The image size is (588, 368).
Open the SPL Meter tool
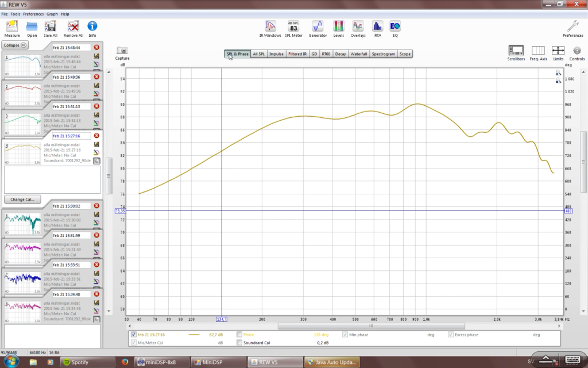coord(293,29)
